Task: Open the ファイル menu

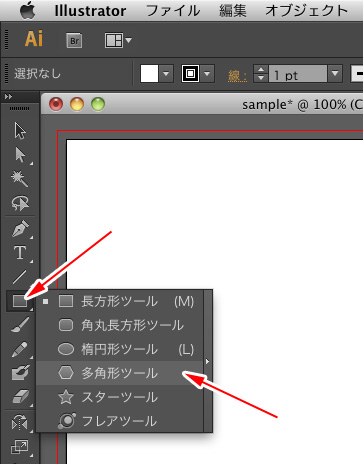Action: click(x=173, y=11)
